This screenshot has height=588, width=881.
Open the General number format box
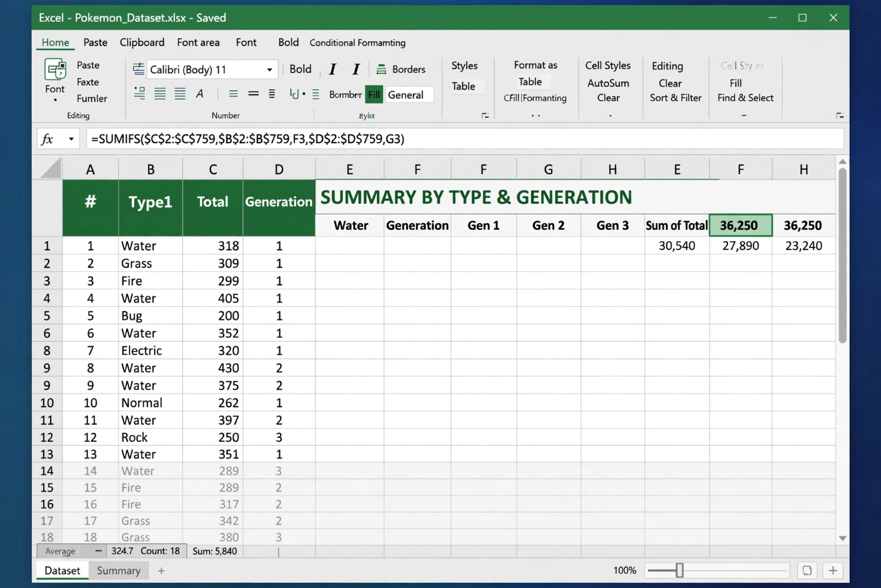coord(409,94)
